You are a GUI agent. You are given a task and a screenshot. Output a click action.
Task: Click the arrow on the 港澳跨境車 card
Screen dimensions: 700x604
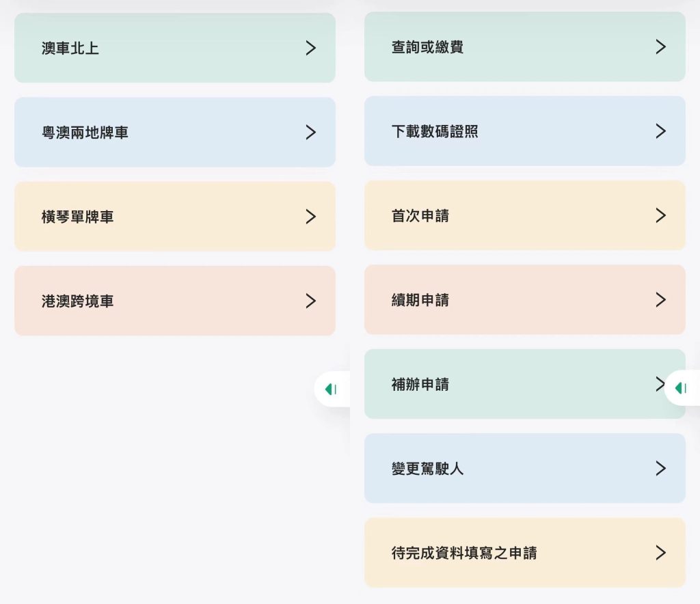pos(311,301)
